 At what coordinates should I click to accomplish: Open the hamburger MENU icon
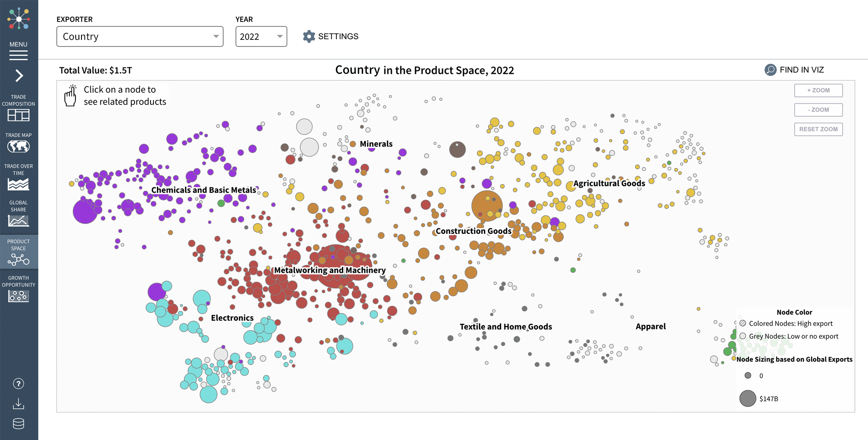coord(18,55)
